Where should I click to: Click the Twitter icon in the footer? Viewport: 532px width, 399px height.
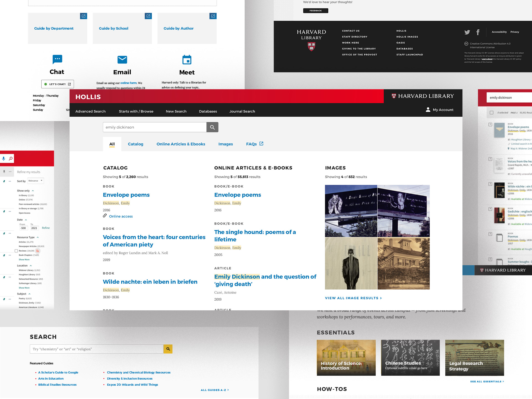(x=467, y=32)
